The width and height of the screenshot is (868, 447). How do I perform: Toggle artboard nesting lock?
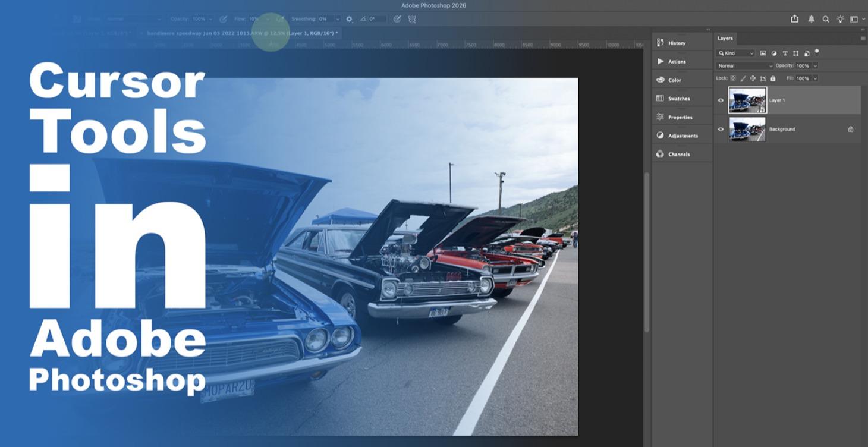pos(763,78)
